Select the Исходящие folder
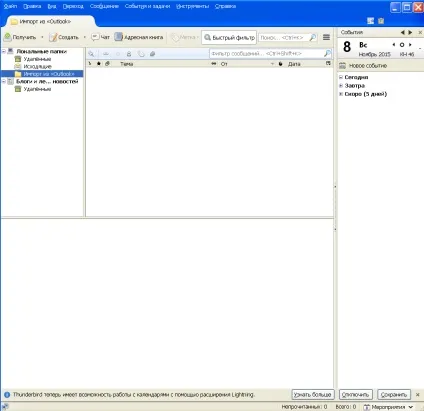424x411 pixels. pyautogui.click(x=37, y=66)
